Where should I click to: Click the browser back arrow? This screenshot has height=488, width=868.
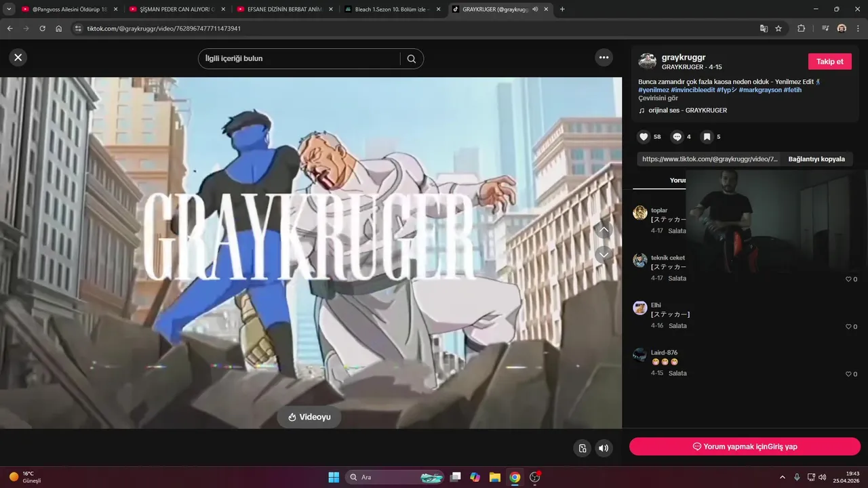tap(10, 28)
